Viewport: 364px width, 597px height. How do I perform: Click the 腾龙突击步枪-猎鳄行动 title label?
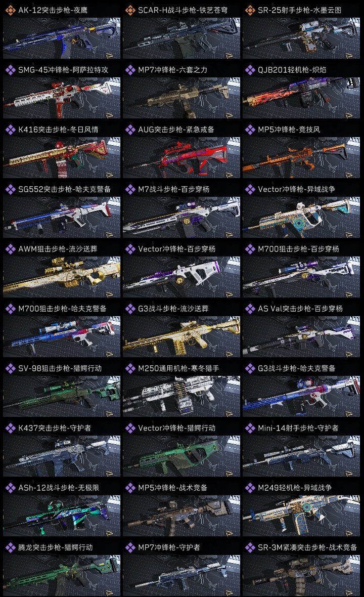56,547
